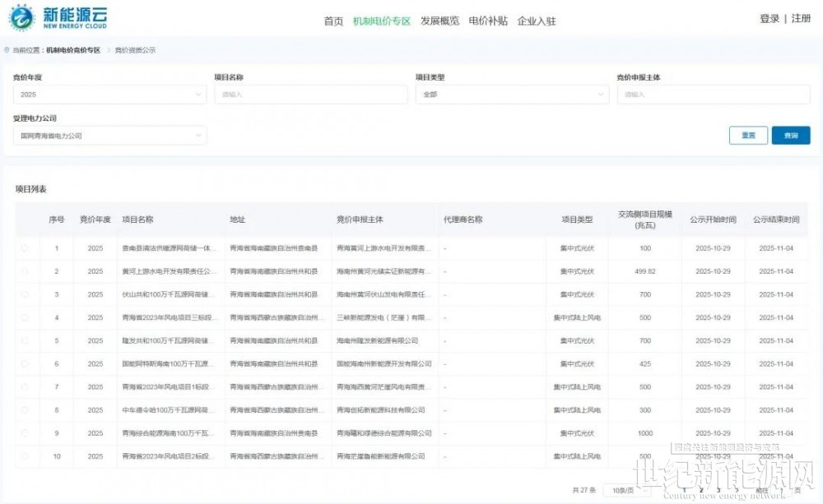This screenshot has height=504, width=823.
Task: Click the 注册 register link
Action: click(x=801, y=19)
